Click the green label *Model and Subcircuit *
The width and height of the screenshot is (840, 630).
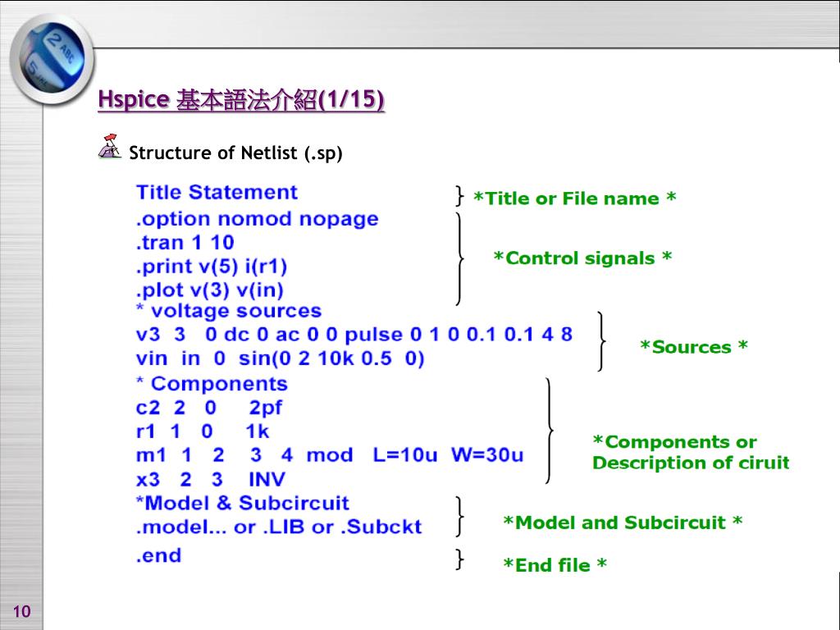(623, 523)
